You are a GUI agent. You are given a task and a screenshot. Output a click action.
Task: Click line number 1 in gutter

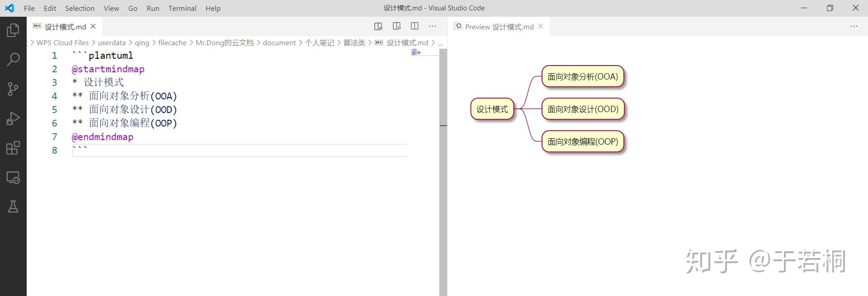pyautogui.click(x=54, y=56)
